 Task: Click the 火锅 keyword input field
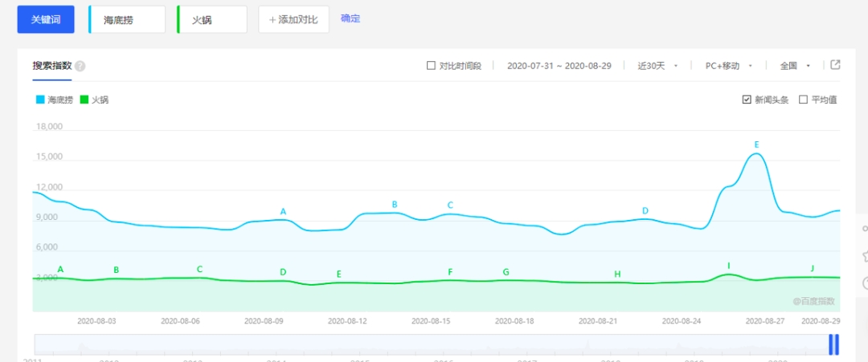212,19
